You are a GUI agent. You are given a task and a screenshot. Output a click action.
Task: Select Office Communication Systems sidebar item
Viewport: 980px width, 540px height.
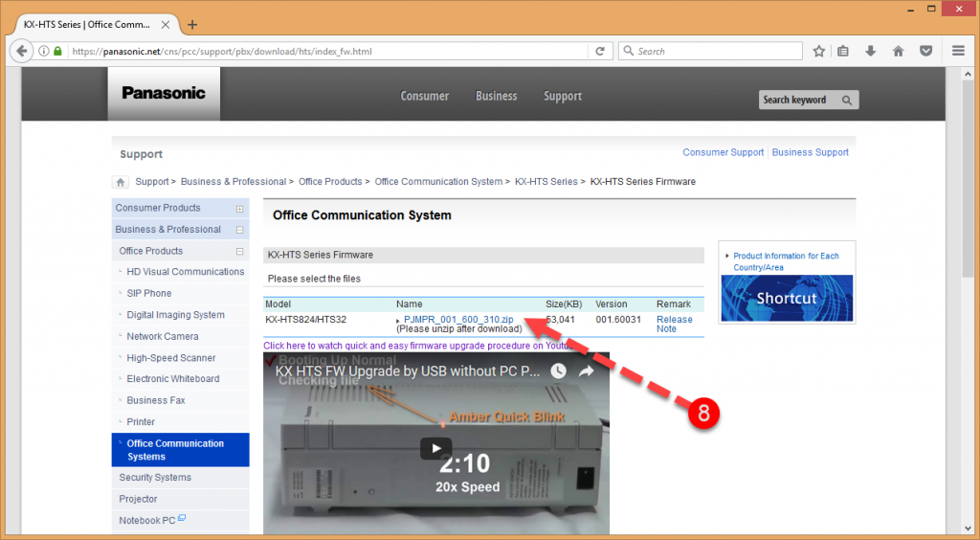[x=181, y=450]
